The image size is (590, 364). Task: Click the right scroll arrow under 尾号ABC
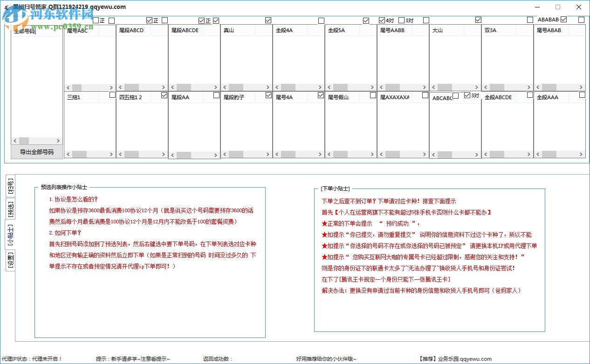(x=111, y=87)
